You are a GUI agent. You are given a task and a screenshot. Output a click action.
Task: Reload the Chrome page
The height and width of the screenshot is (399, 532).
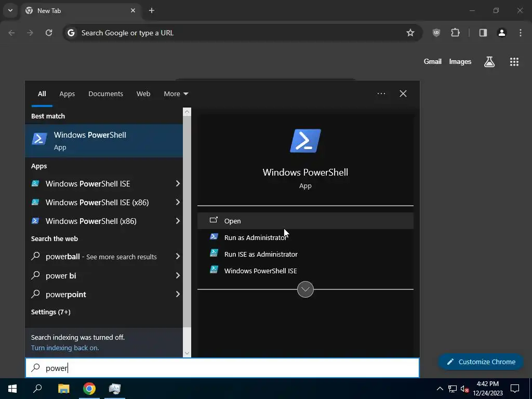click(x=49, y=33)
